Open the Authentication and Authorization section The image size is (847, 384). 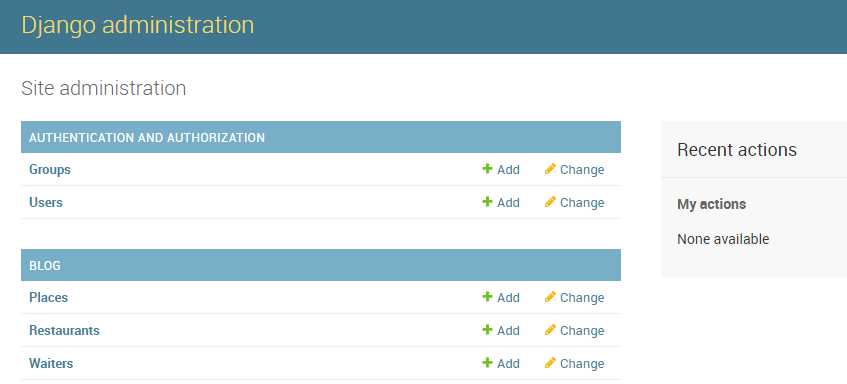pos(147,138)
